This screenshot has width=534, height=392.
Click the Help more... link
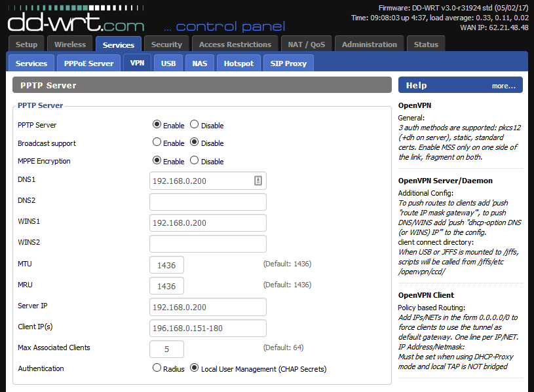(504, 86)
